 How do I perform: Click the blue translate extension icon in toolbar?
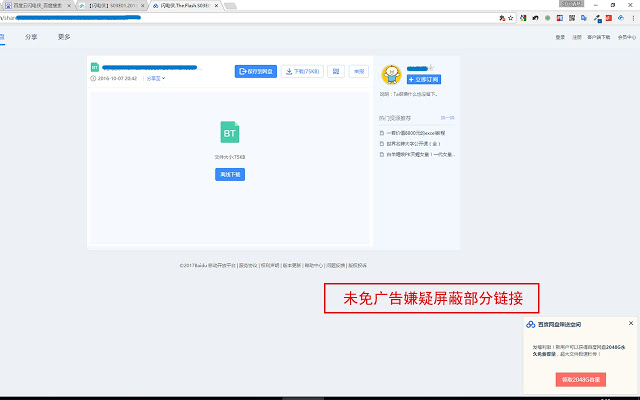(x=584, y=18)
